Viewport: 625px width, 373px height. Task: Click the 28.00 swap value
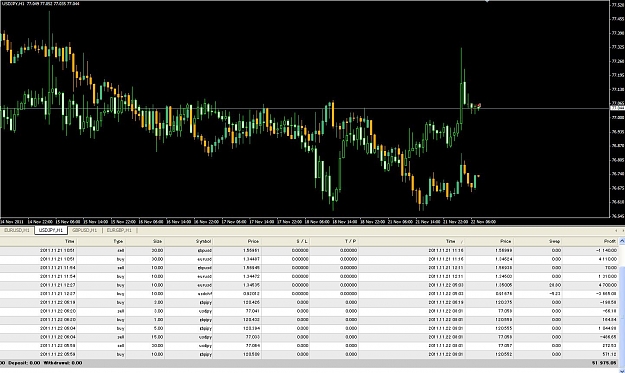554,285
